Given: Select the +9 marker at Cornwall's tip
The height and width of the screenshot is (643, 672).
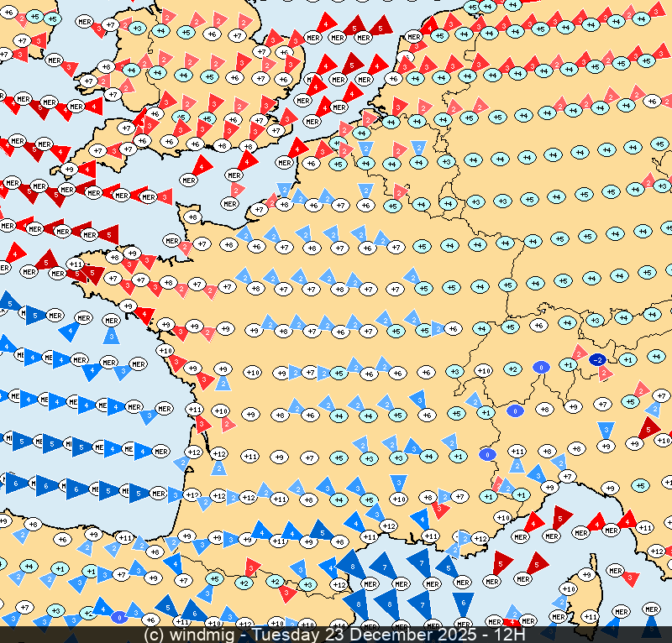Looking at the screenshot, I should point(70,169).
